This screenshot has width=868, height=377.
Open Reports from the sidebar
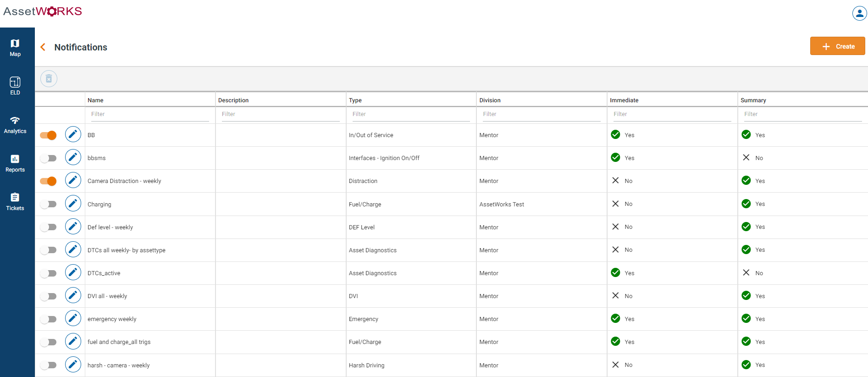[15, 163]
